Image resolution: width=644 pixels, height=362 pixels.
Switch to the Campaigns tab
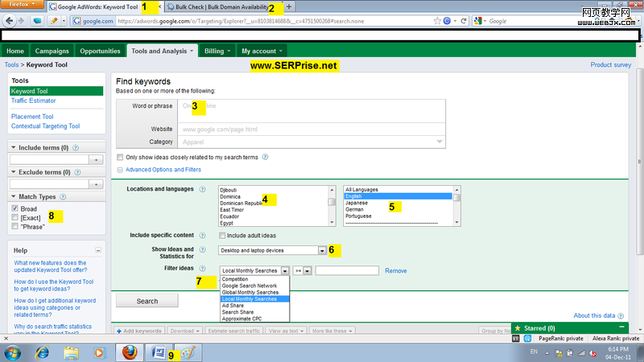[x=53, y=51]
